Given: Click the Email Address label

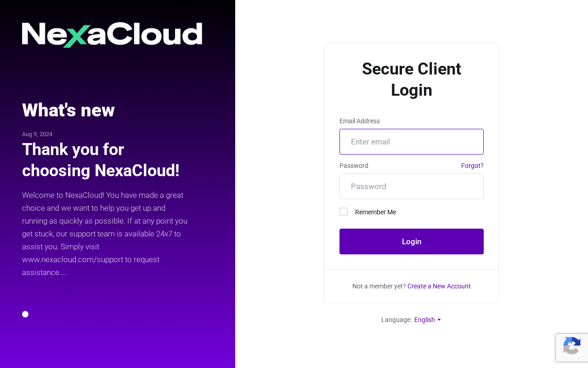Looking at the screenshot, I should 360,121.
